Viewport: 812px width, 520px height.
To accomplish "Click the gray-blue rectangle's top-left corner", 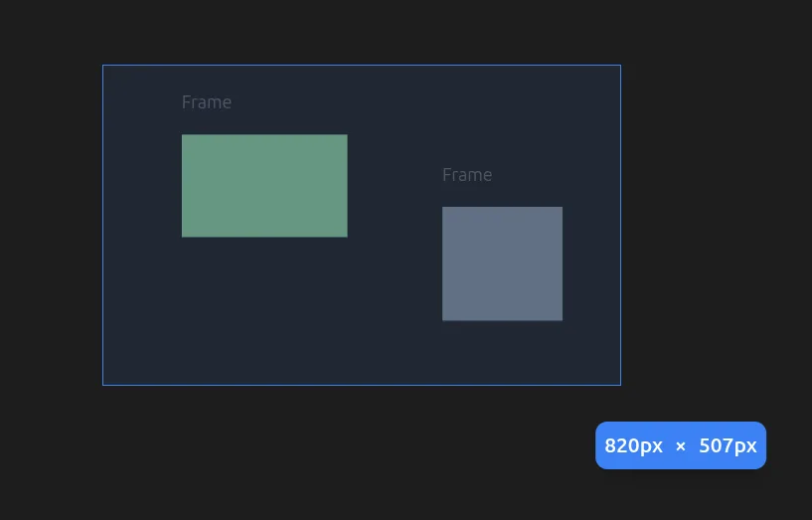I will [x=443, y=208].
